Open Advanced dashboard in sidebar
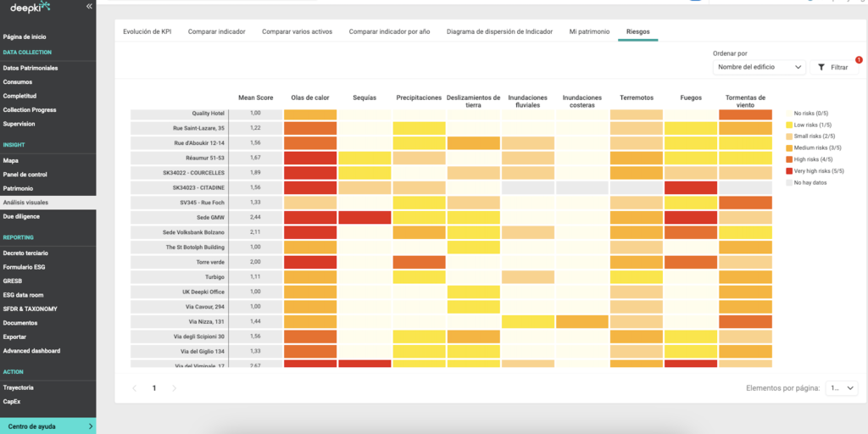868x434 pixels. click(x=31, y=350)
